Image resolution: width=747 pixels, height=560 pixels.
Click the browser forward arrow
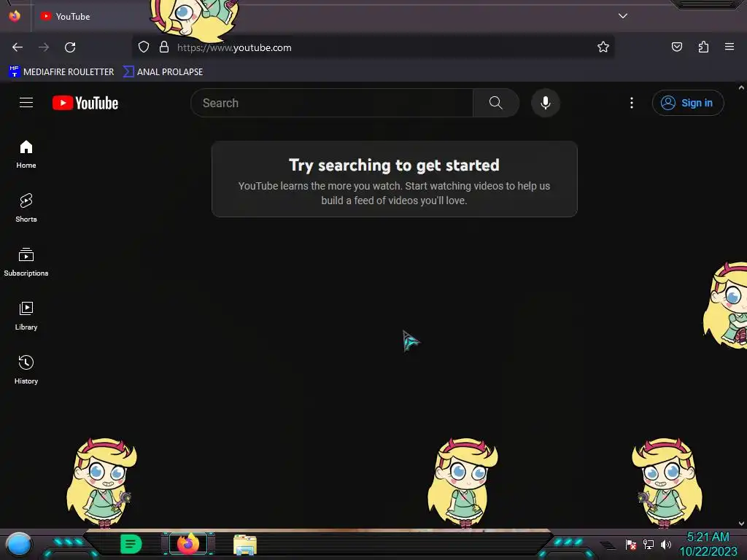tap(44, 47)
